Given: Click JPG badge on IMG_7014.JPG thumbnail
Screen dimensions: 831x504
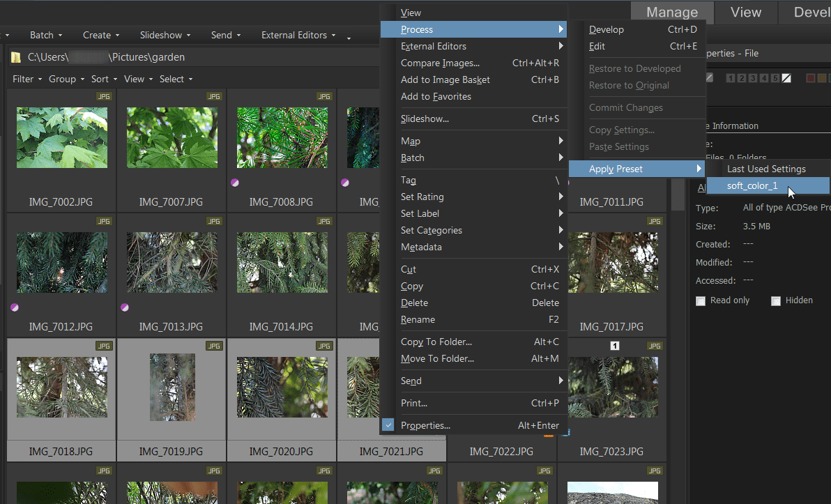Looking at the screenshot, I should (x=324, y=221).
